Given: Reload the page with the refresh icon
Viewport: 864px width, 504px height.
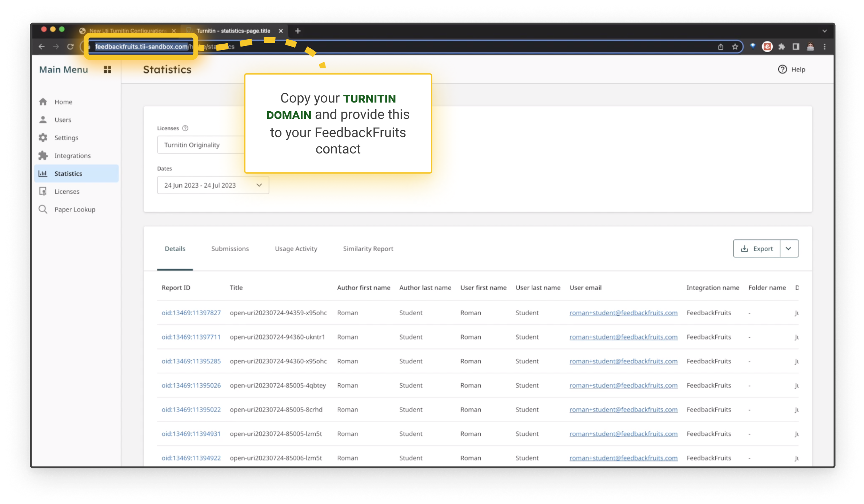Looking at the screenshot, I should pos(70,47).
